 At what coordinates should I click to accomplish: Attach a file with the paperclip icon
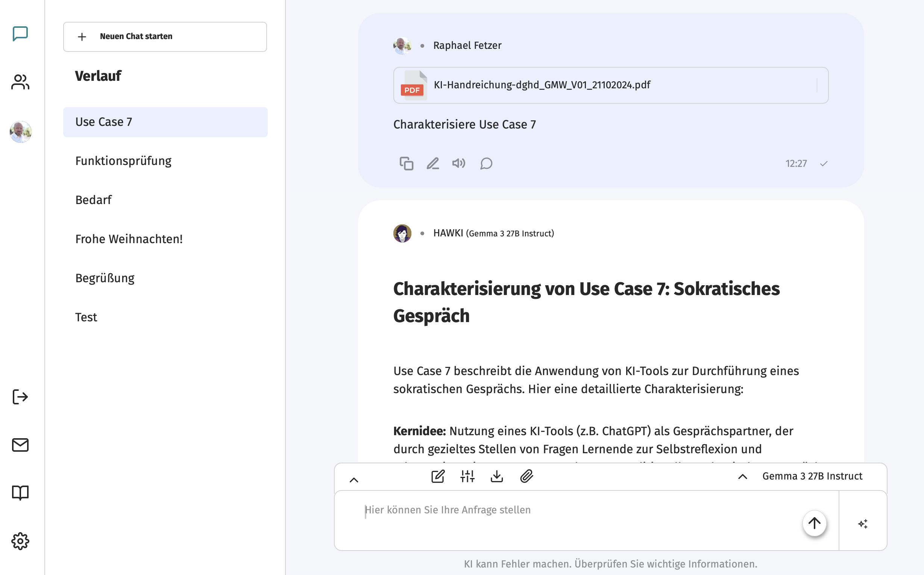point(526,476)
